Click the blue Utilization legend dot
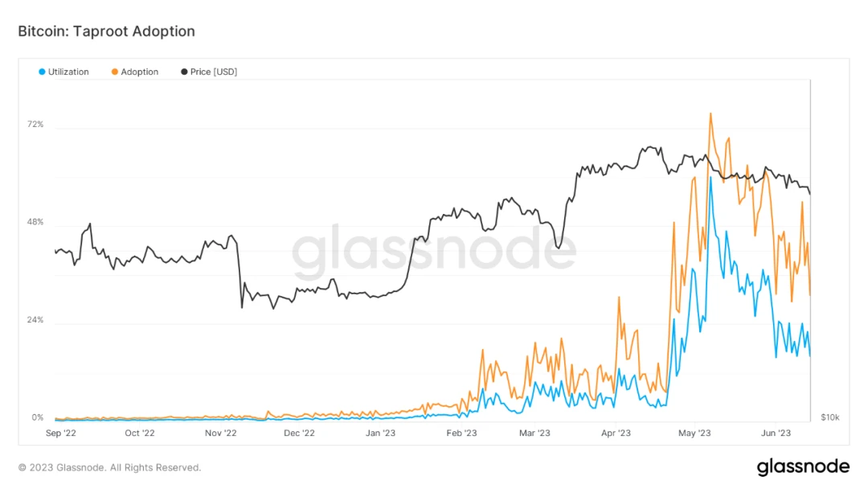This screenshot has height=489, width=868. coord(42,72)
